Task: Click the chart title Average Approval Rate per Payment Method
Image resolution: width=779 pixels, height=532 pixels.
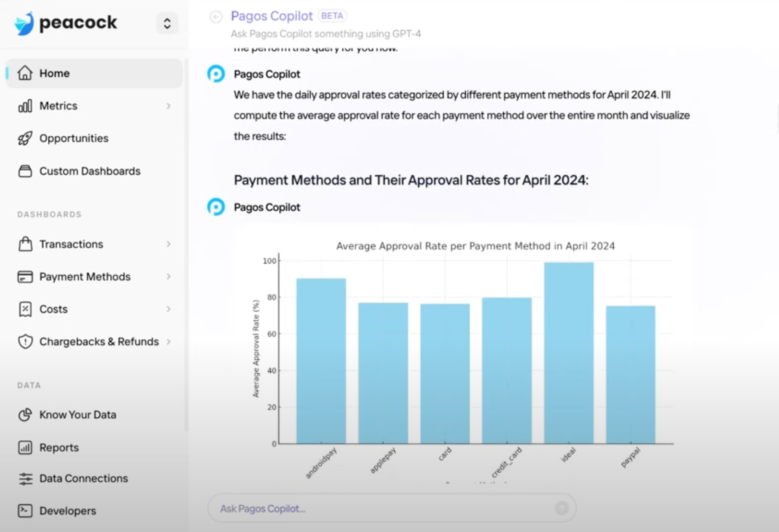Action: coord(476,246)
